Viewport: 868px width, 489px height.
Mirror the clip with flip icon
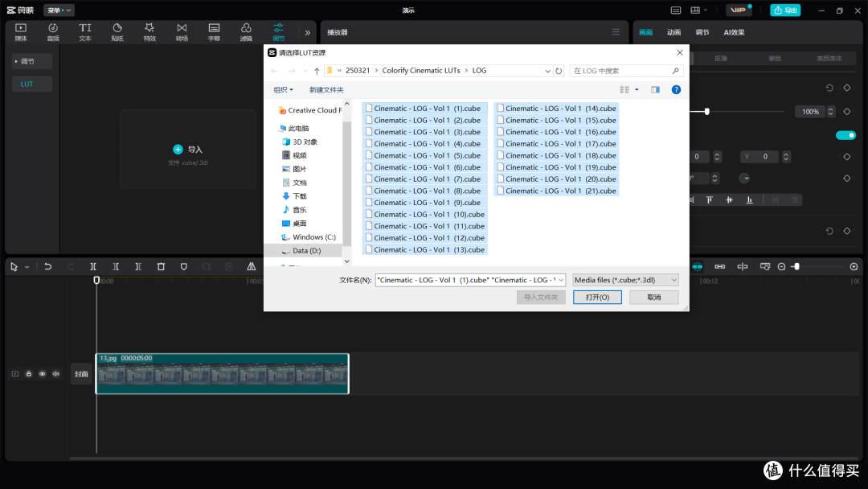pos(252,267)
